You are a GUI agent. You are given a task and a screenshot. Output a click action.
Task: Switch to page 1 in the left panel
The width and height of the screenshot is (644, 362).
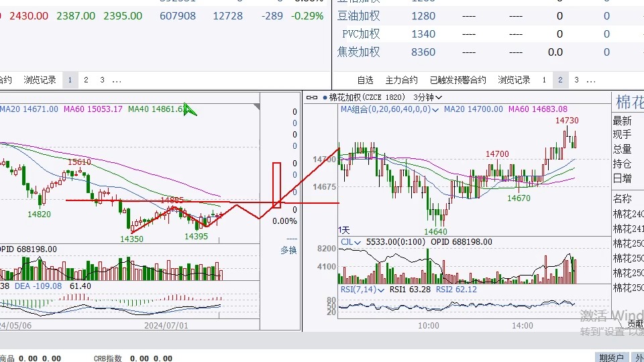(x=70, y=80)
